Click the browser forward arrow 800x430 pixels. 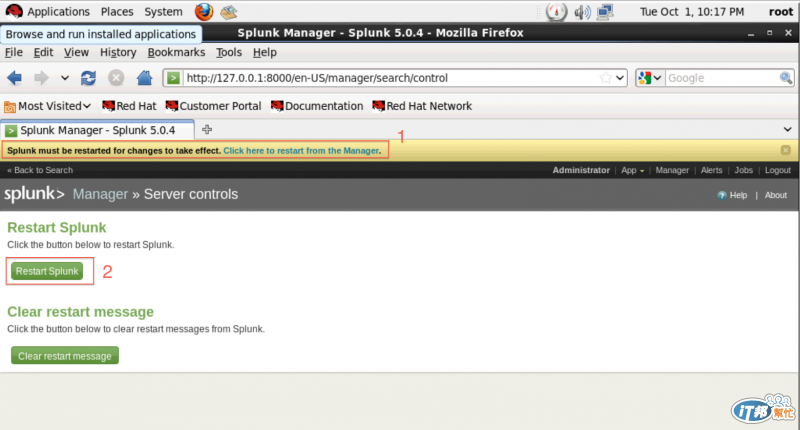click(41, 78)
